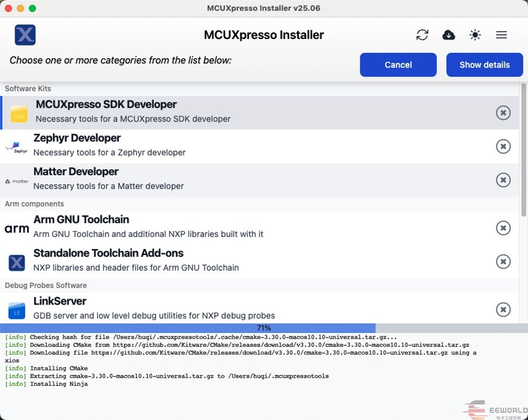Image resolution: width=528 pixels, height=420 pixels.
Task: Click the macOS green zoom window button
Action: [x=32, y=8]
